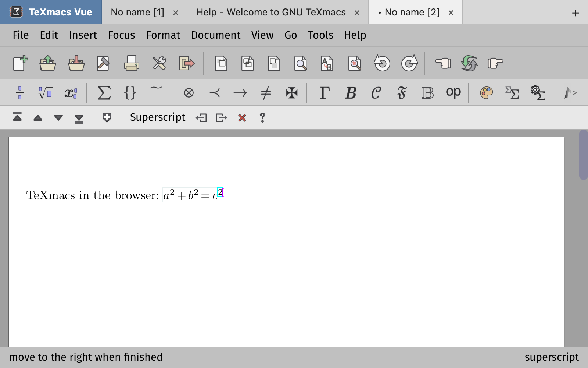Screen dimensions: 588x368
Task: Click the green reload arrows icon
Action: point(469,63)
